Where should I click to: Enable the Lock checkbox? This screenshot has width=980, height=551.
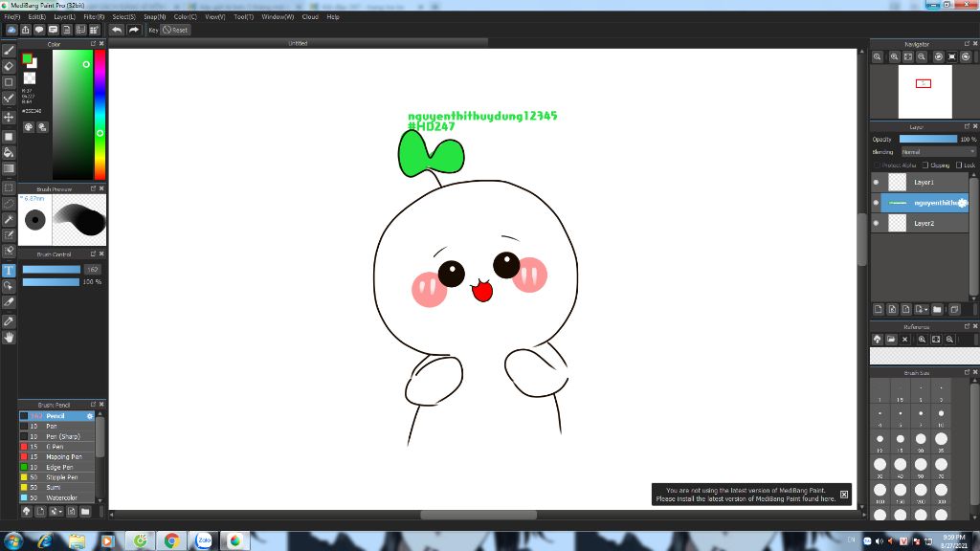pos(959,165)
